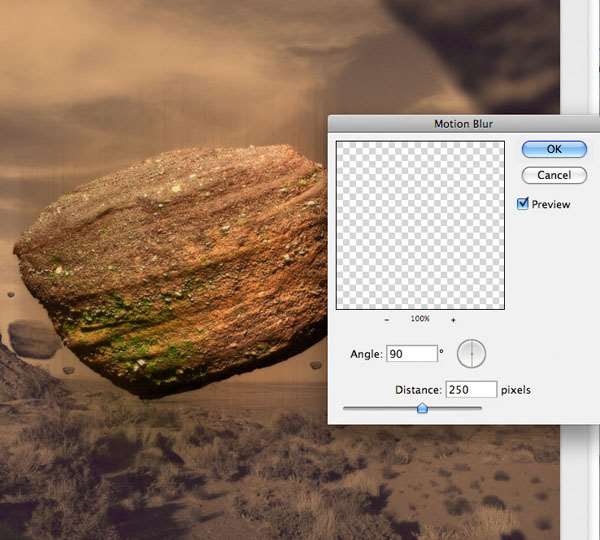Click the checkerboard filter preview area
This screenshot has height=540, width=600.
click(420, 225)
